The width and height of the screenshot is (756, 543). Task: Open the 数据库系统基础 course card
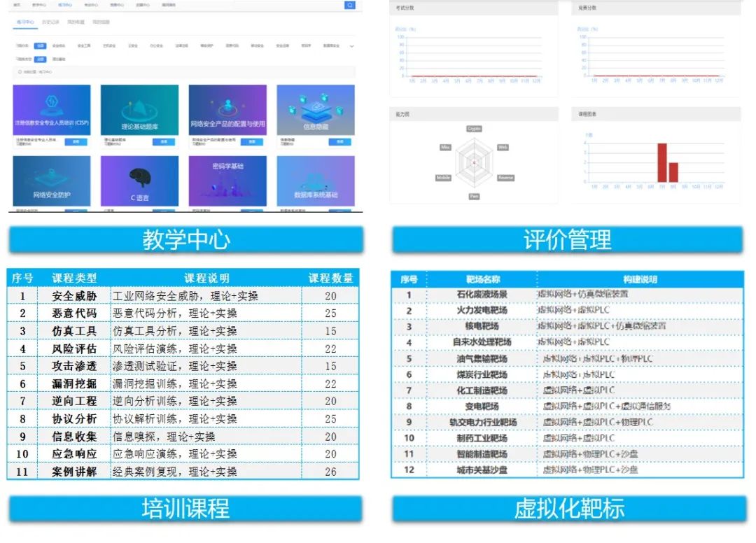(x=315, y=181)
